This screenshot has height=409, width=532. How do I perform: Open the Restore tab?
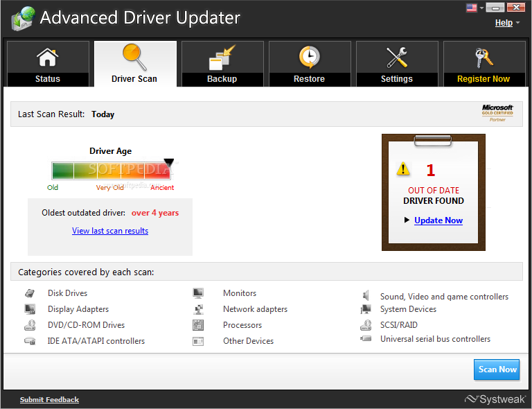[x=310, y=64]
